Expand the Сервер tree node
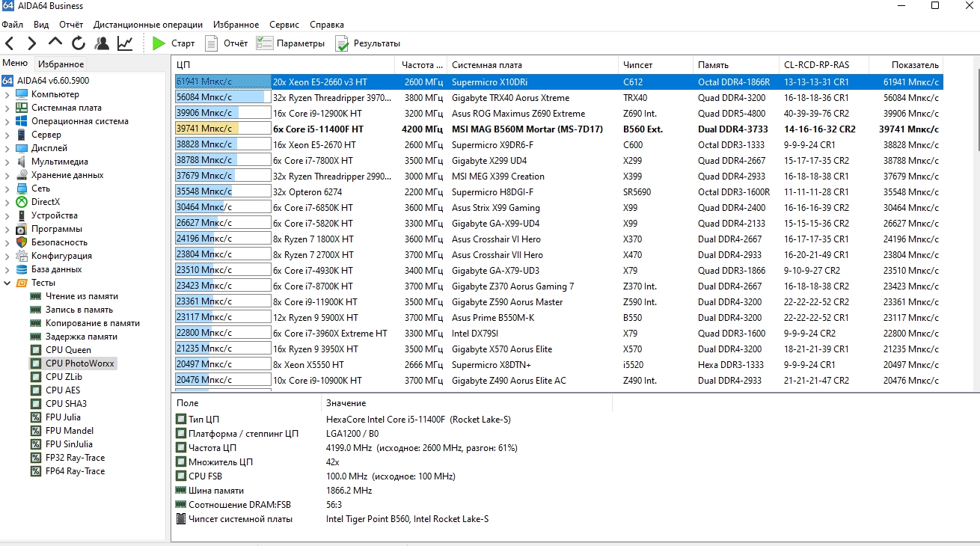 7,135
